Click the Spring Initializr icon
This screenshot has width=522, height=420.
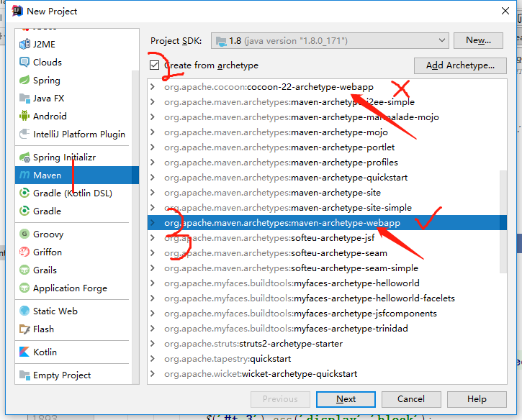click(x=24, y=157)
